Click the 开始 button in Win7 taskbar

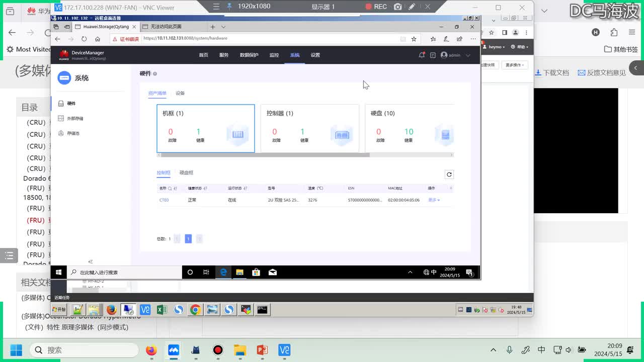pyautogui.click(x=60, y=310)
